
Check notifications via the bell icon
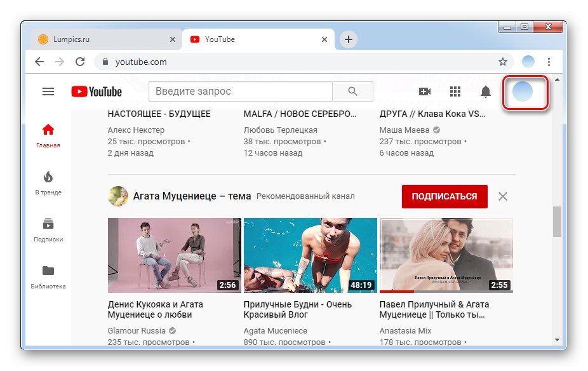tap(485, 91)
